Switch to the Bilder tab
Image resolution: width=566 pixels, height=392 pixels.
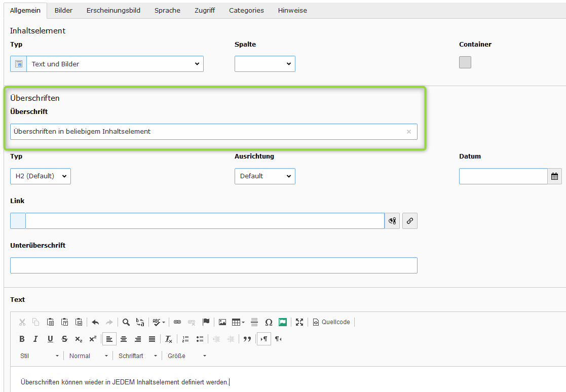[x=63, y=10]
